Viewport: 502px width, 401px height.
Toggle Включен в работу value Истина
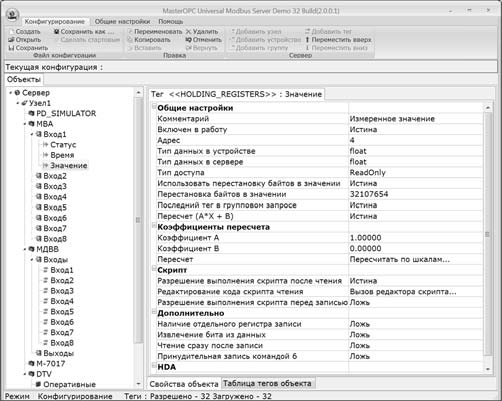[x=415, y=129]
